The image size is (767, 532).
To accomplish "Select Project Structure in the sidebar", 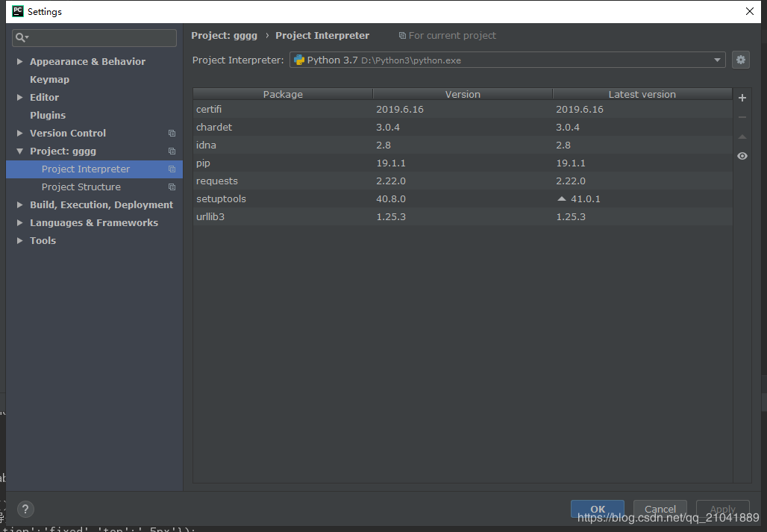I will 81,187.
